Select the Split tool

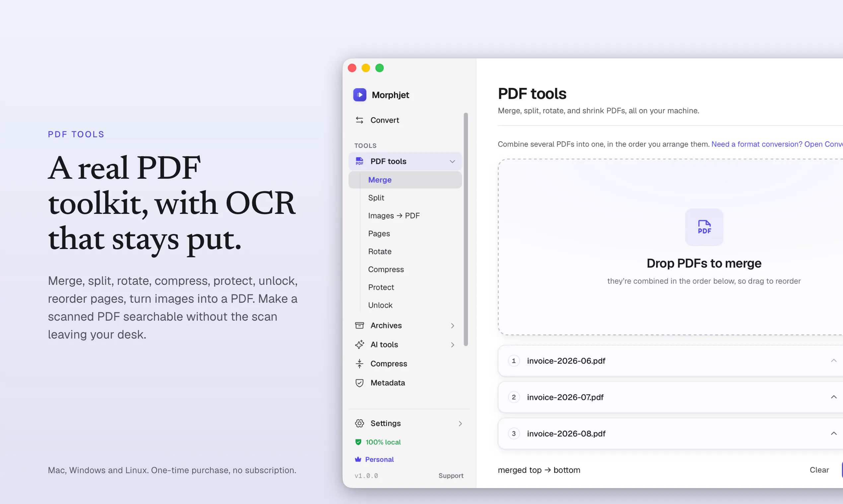click(405, 198)
